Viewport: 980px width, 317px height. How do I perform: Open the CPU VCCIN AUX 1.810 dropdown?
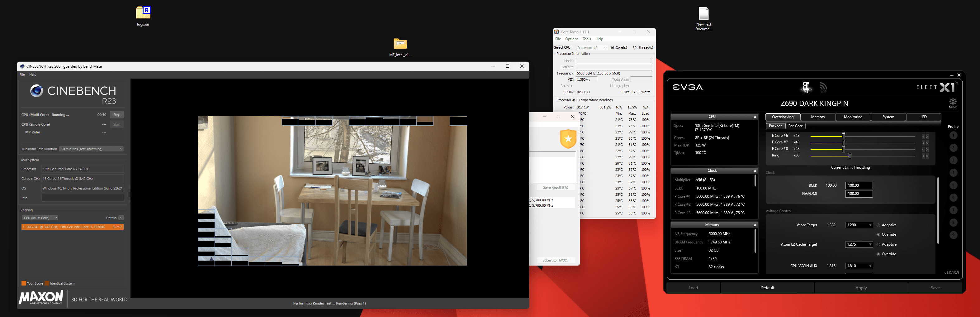pyautogui.click(x=859, y=266)
